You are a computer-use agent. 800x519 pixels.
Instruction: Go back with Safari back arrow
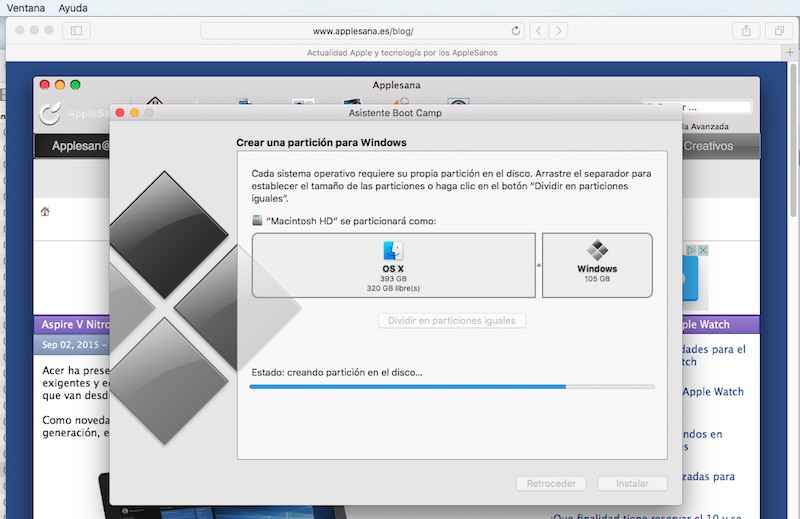pos(539,31)
